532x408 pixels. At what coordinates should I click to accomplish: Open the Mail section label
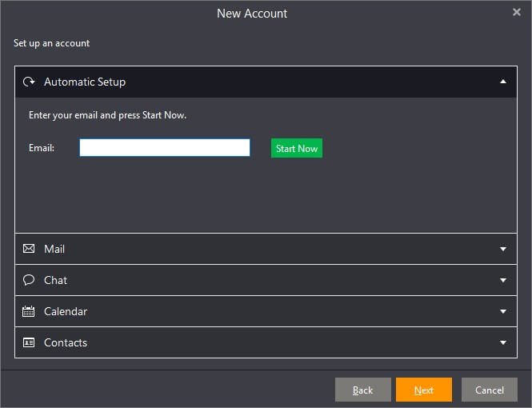[x=54, y=249]
